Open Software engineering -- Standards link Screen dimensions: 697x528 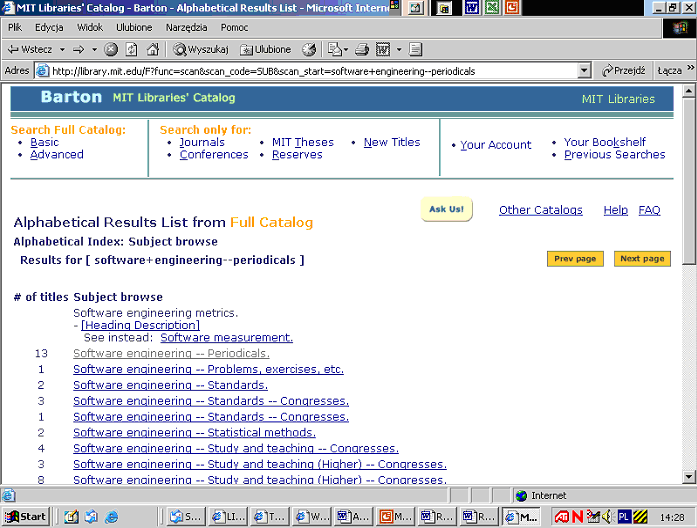pyautogui.click(x=170, y=385)
